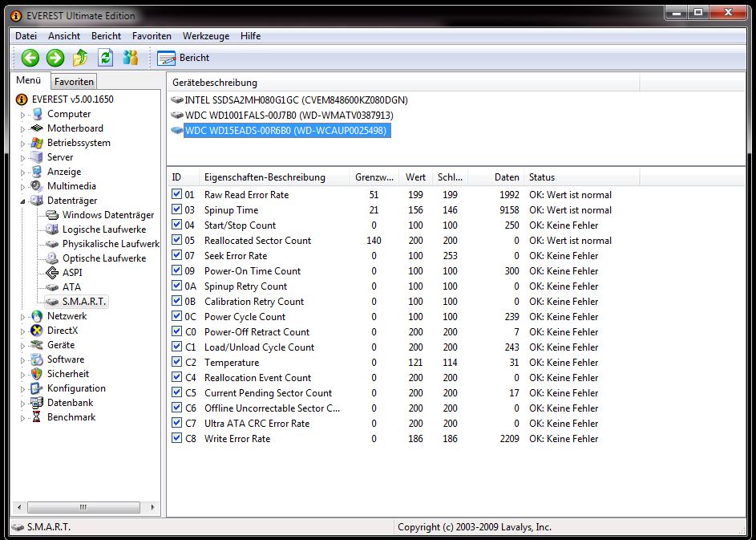Screen dimensions: 756x540
Task: Expand the Konfiguration tree node arrow
Action: 22,389
